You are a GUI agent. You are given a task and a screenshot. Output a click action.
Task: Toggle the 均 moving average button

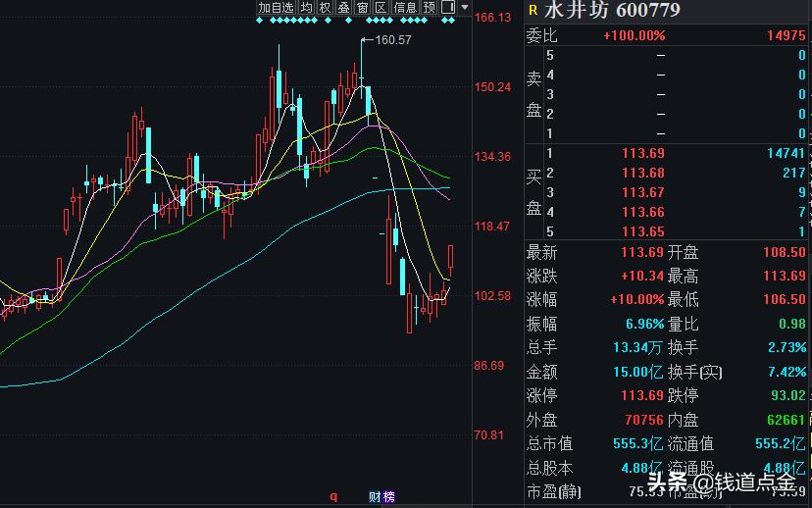(x=307, y=7)
